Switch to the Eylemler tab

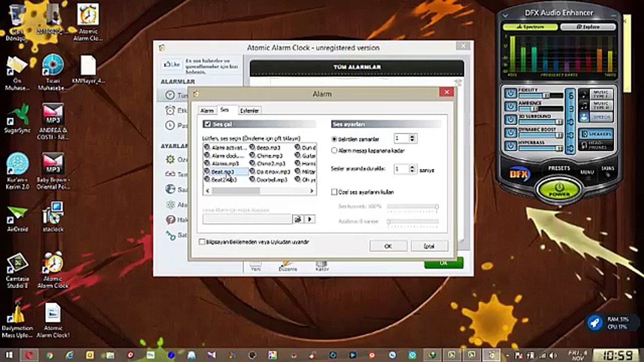250,111
